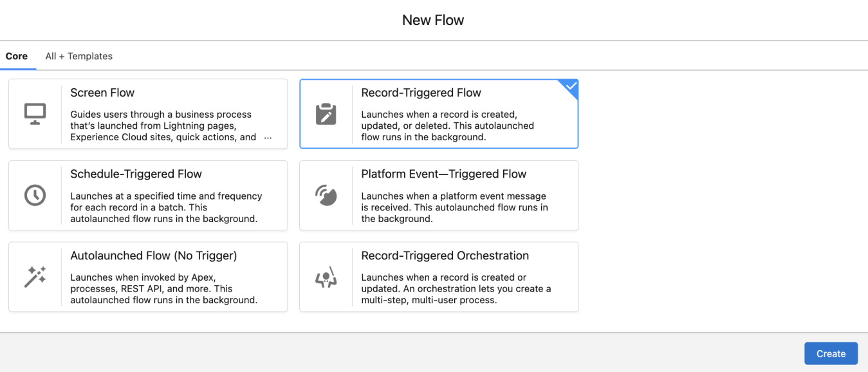This screenshot has height=372, width=868.
Task: Click description about platform event message
Action: tap(455, 207)
